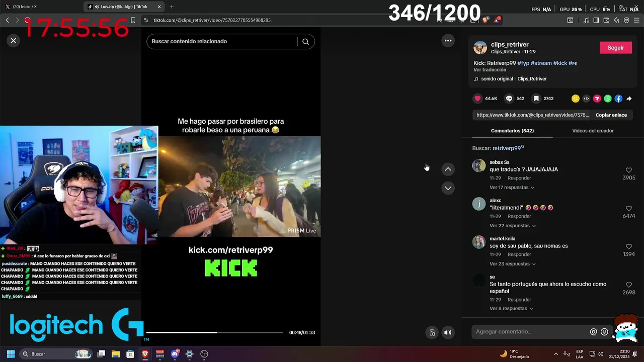The width and height of the screenshot is (644, 362).
Task: Send to friends via pink paper-plane icon
Action: [597, 99]
